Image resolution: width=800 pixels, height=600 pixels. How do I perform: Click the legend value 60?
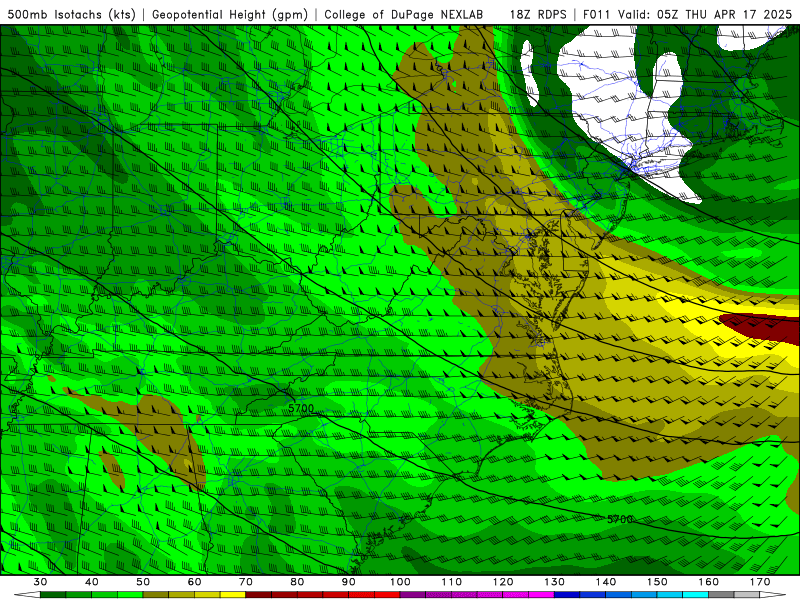coord(194,582)
